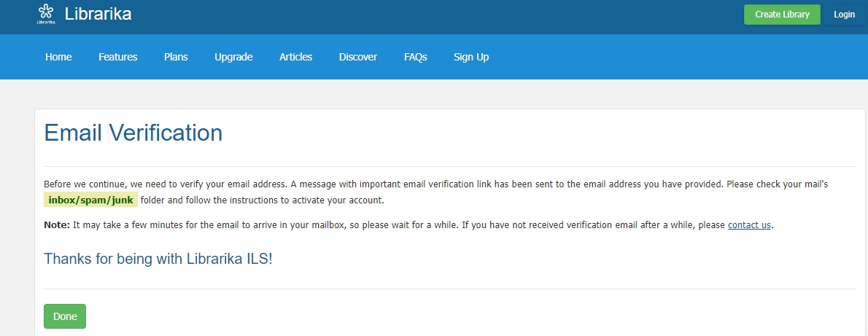Click the bold Note: label

pyautogui.click(x=57, y=225)
